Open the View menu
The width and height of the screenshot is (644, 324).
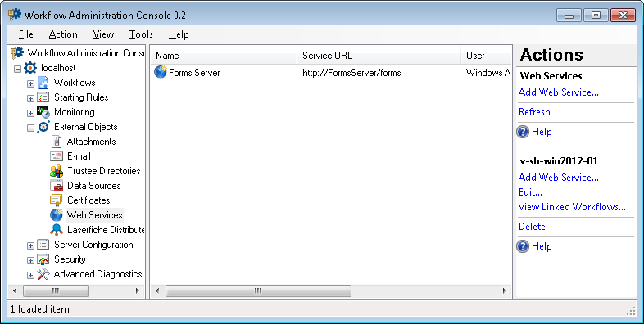[103, 34]
